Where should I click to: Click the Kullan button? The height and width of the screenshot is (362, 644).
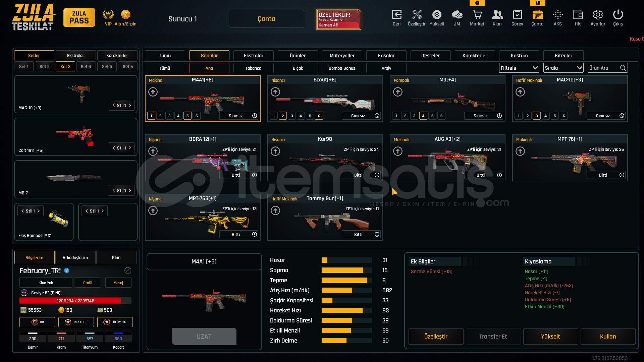[608, 337]
